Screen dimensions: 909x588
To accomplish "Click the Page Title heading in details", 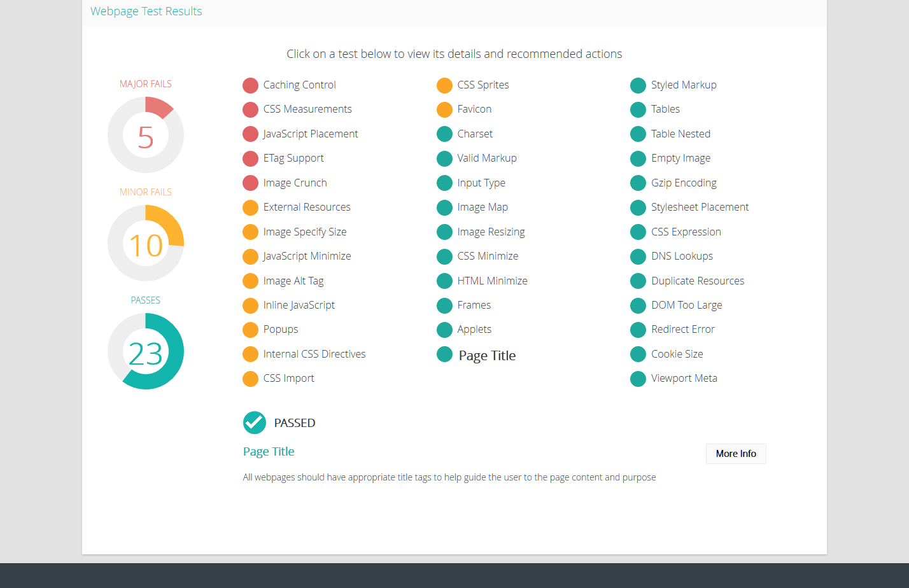I will (x=269, y=452).
